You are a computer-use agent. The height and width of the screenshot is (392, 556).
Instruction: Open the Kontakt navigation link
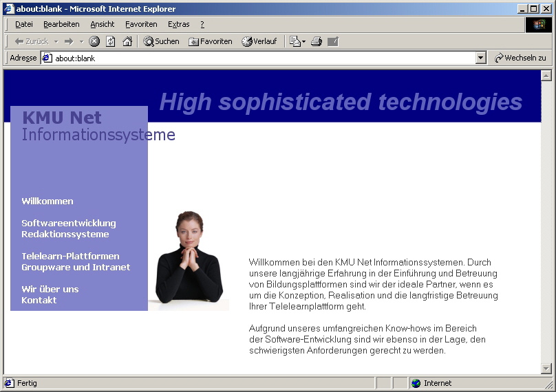[x=39, y=300]
